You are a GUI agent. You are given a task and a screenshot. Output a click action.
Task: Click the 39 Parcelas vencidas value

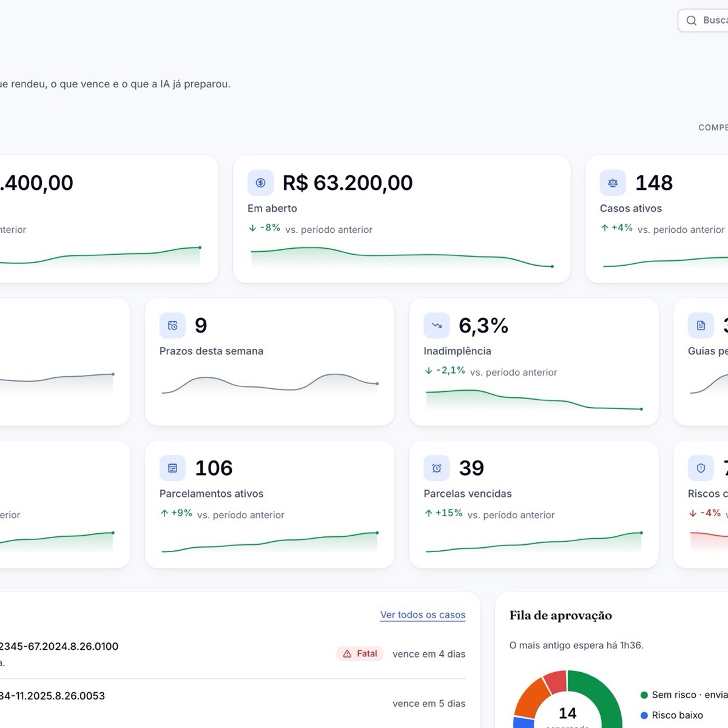(x=471, y=468)
